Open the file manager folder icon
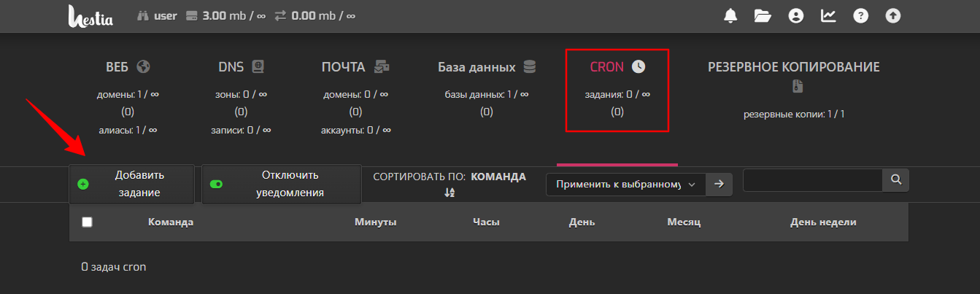 pyautogui.click(x=763, y=15)
